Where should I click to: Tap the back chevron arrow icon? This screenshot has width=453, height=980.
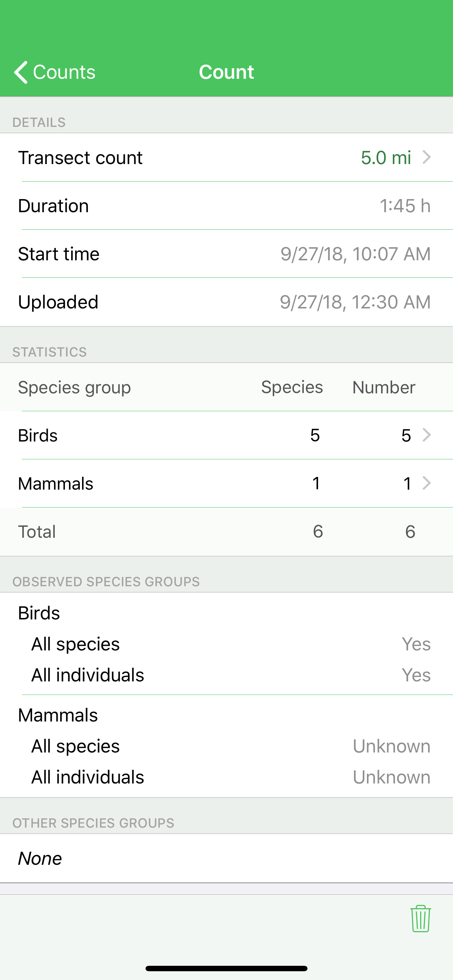coord(21,72)
